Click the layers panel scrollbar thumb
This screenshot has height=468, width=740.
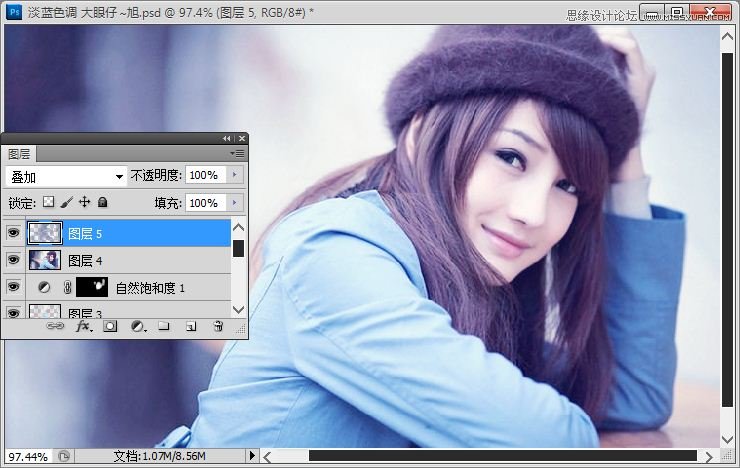tap(239, 249)
